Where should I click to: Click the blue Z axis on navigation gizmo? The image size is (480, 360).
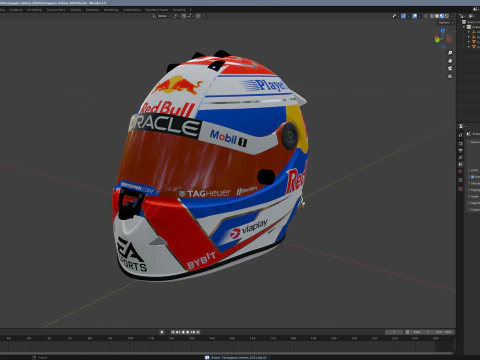click(443, 31)
